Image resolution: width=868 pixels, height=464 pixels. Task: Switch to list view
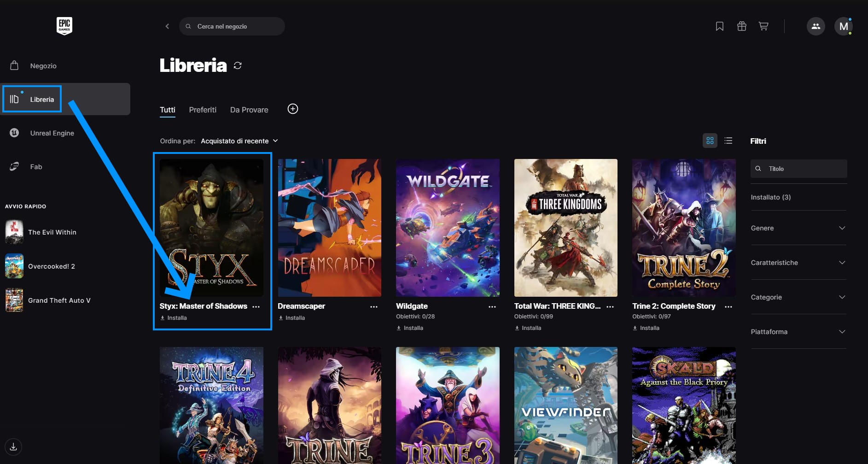728,141
